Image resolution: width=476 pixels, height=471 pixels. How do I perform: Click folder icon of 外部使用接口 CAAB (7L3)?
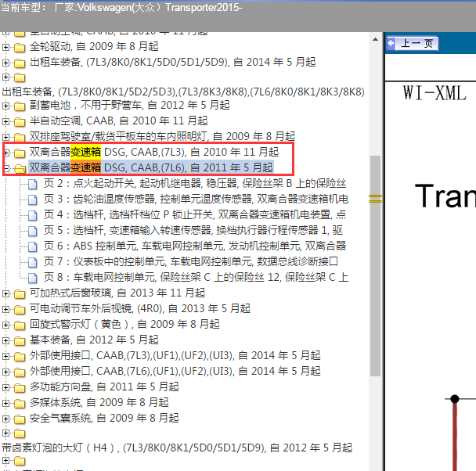tap(20, 357)
